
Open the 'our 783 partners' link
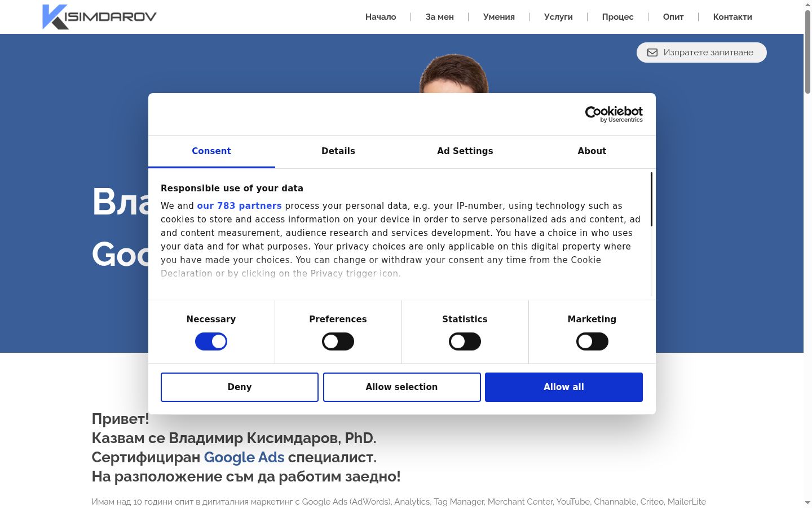pos(239,206)
